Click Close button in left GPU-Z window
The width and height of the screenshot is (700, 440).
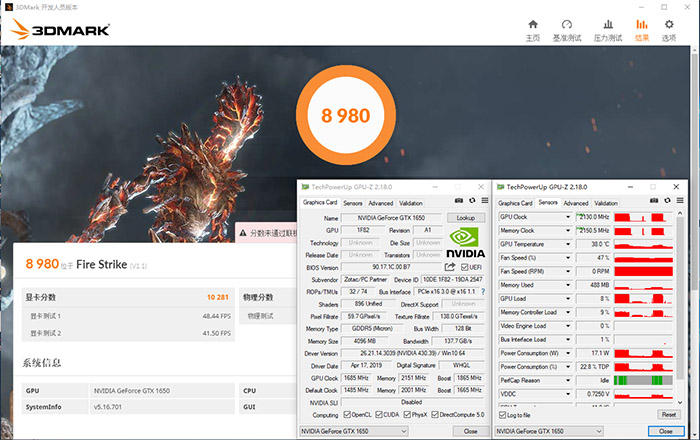tap(470, 431)
